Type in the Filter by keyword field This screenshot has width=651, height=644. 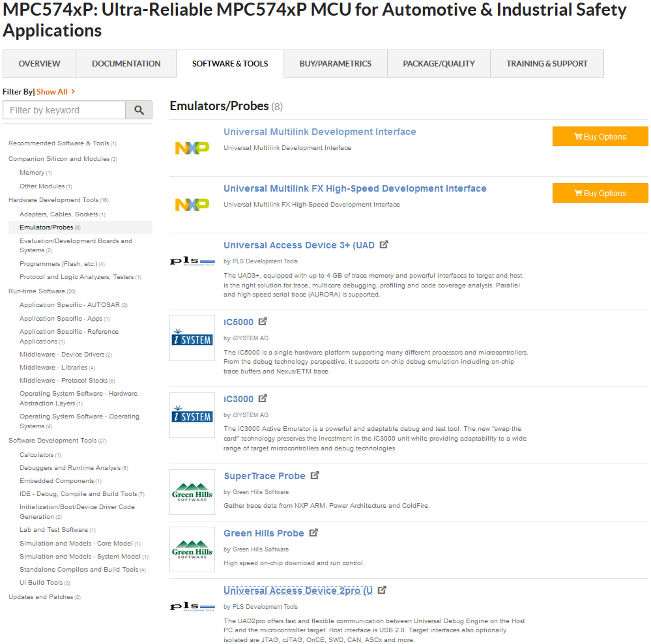click(x=64, y=110)
